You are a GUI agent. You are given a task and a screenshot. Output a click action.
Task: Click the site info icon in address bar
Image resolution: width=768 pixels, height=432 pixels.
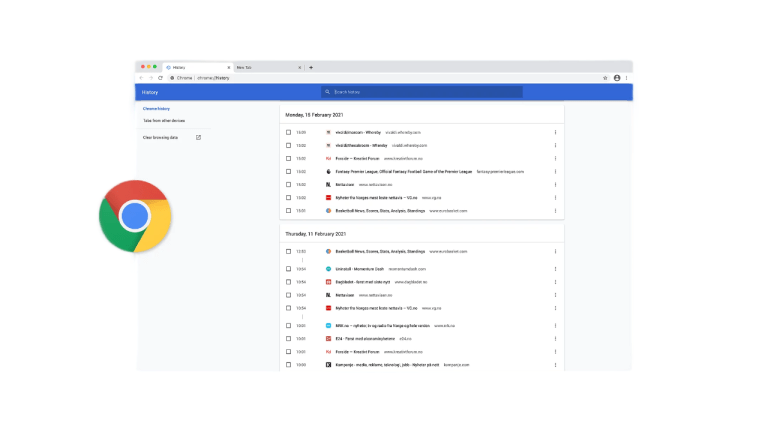pyautogui.click(x=172, y=78)
